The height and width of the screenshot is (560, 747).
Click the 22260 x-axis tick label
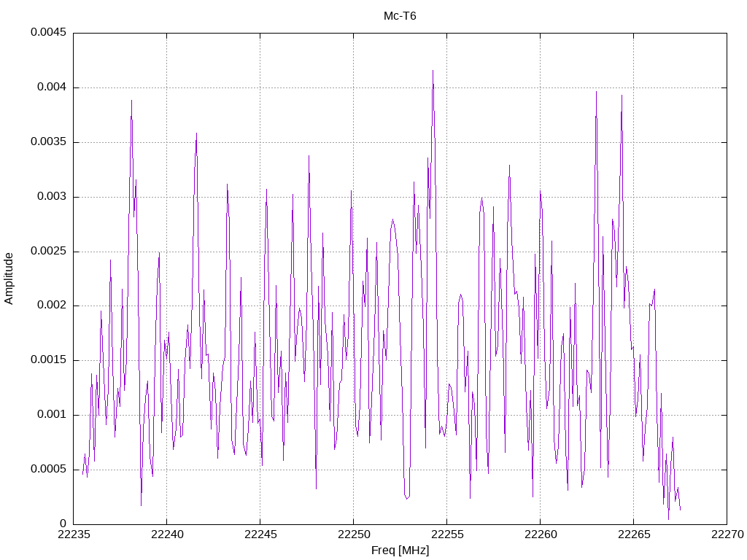coord(541,534)
